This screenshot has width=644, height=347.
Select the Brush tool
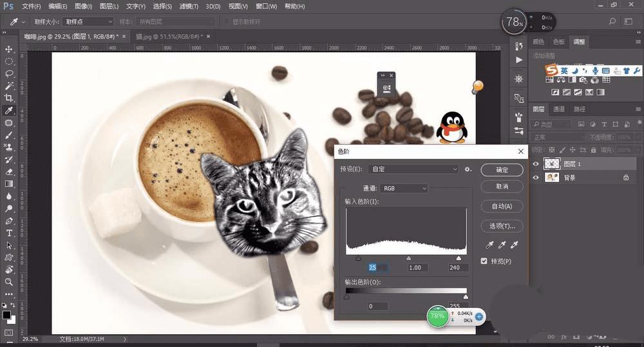tap(8, 135)
